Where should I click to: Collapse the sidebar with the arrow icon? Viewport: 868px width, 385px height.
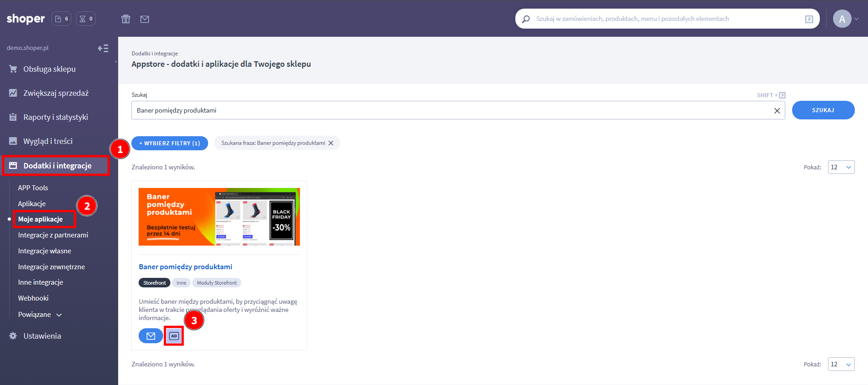[103, 48]
